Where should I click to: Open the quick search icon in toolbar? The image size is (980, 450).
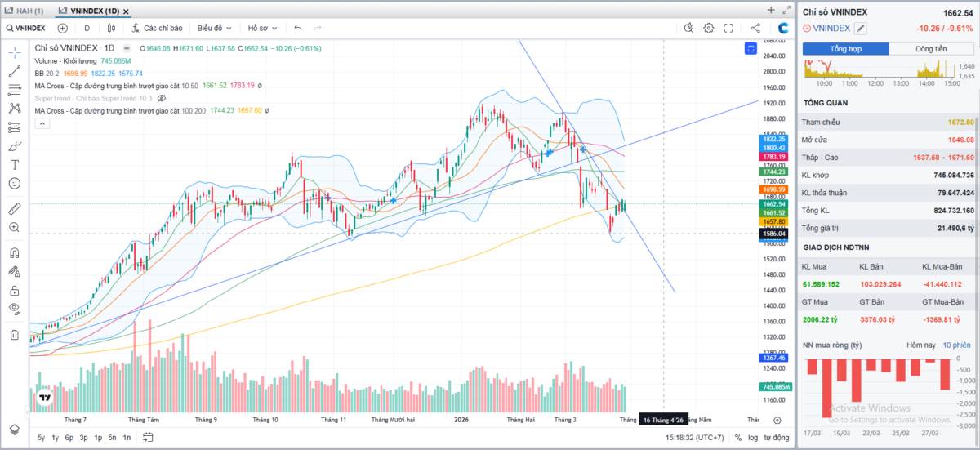(688, 28)
